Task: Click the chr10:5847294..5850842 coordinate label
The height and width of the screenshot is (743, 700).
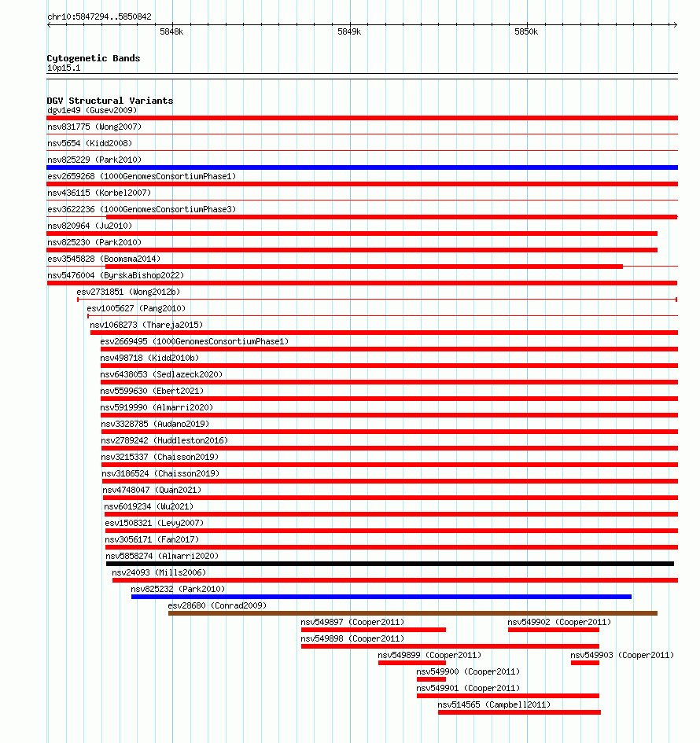Action: 100,17
